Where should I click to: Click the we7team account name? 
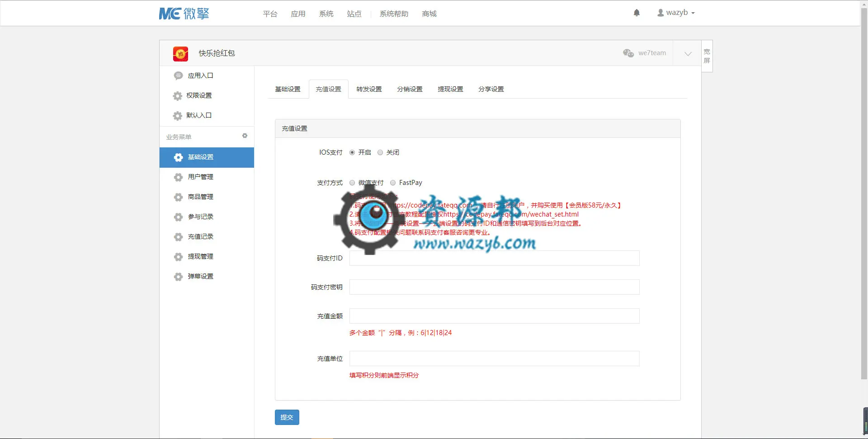click(652, 53)
